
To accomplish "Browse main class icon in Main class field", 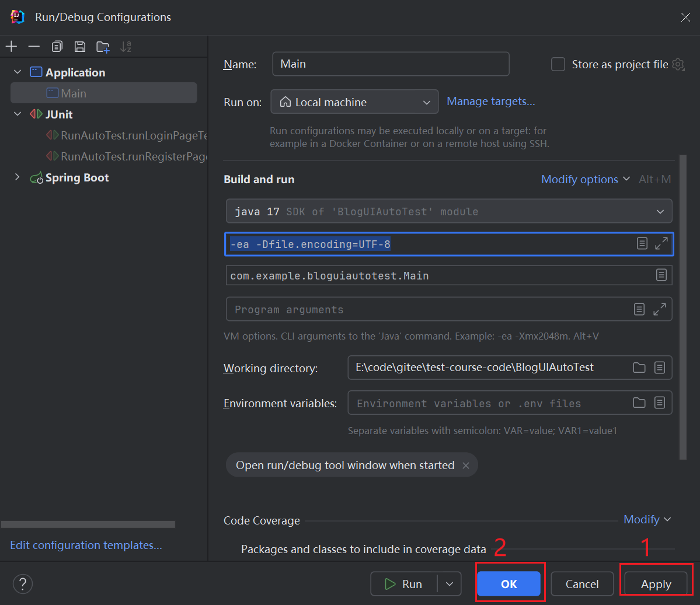I will coord(661,275).
